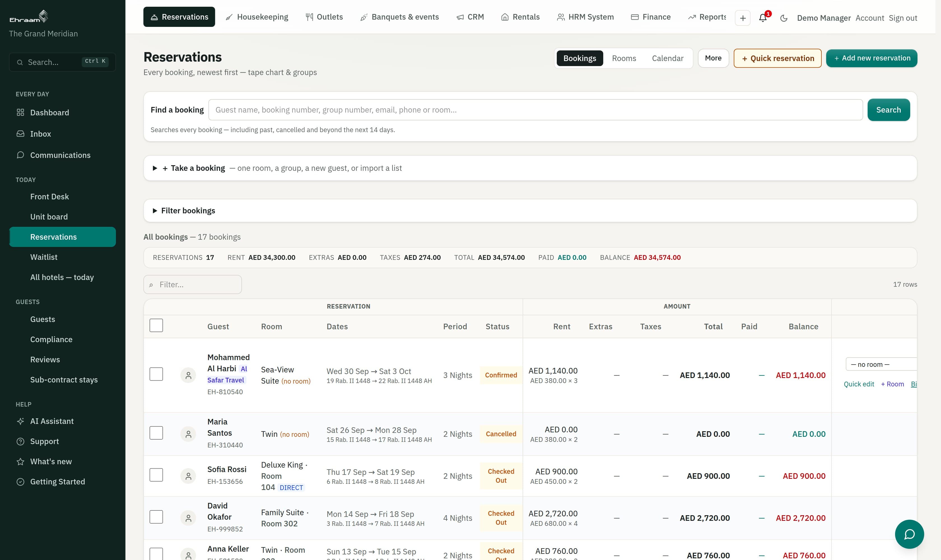Click the Inbox tray icon

point(20,134)
